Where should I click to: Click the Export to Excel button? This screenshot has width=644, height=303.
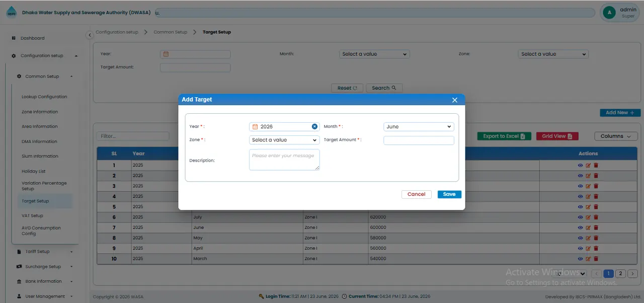click(504, 136)
